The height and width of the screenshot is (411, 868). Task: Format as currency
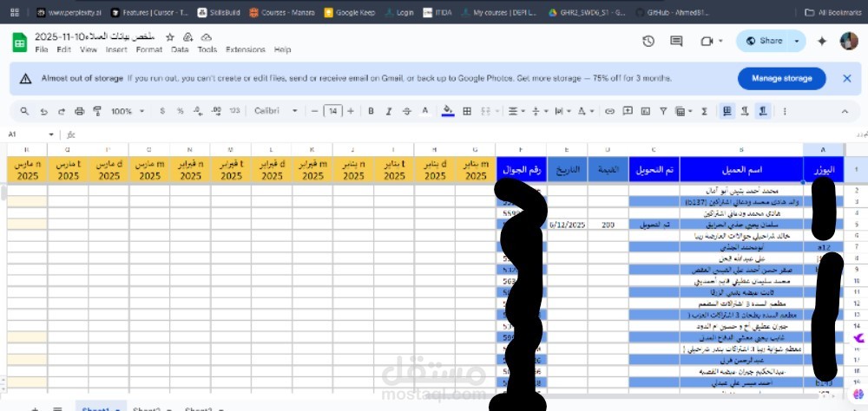[162, 111]
